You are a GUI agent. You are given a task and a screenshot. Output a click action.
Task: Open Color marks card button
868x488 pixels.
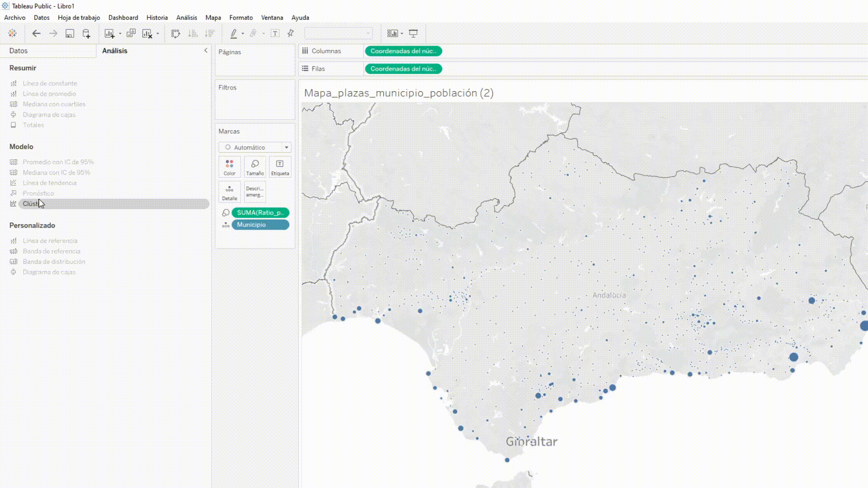229,167
